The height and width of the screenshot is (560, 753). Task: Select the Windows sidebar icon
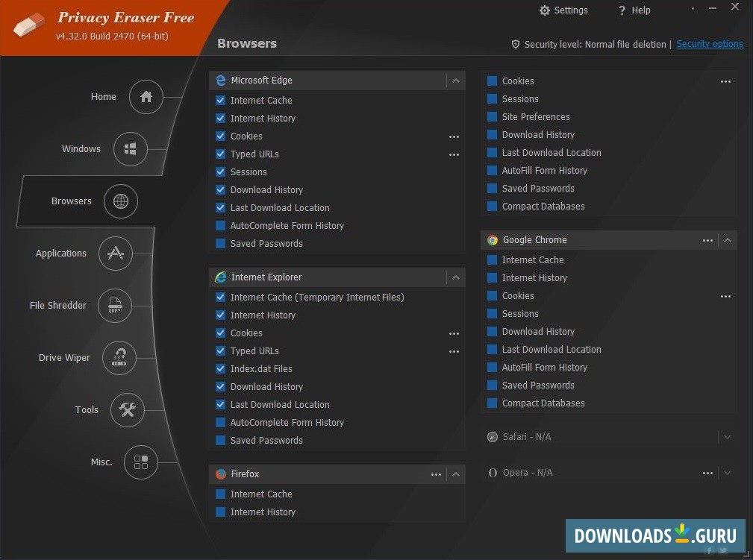coord(131,148)
